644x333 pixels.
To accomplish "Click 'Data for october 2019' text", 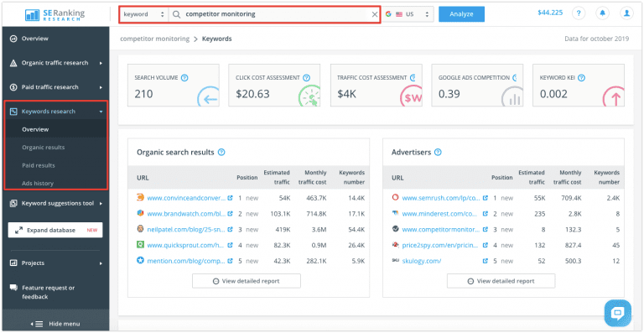I will tap(597, 39).
